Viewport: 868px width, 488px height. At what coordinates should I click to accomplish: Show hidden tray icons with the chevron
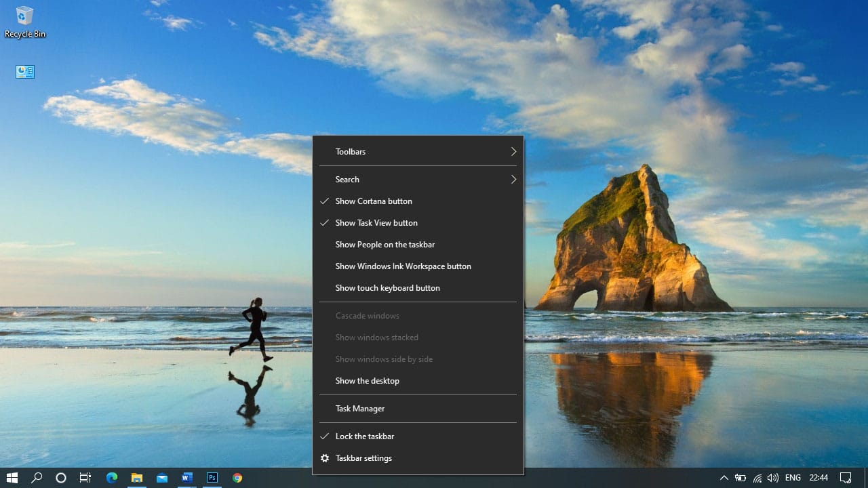pyautogui.click(x=724, y=478)
